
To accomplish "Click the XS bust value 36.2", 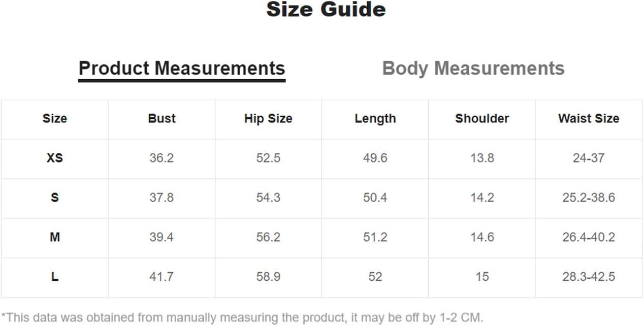I will pos(162,158).
